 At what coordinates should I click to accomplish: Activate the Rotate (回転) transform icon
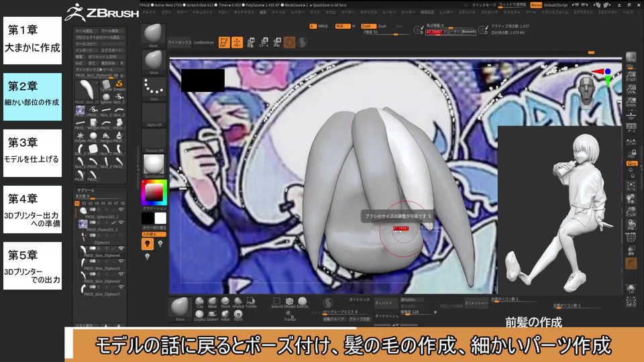(277, 42)
